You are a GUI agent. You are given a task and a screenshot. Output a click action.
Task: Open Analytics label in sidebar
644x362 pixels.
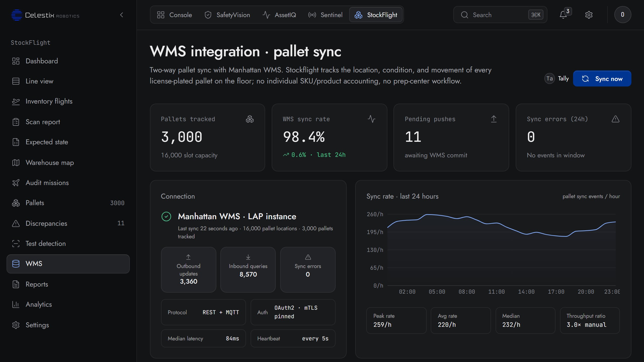[39, 304]
